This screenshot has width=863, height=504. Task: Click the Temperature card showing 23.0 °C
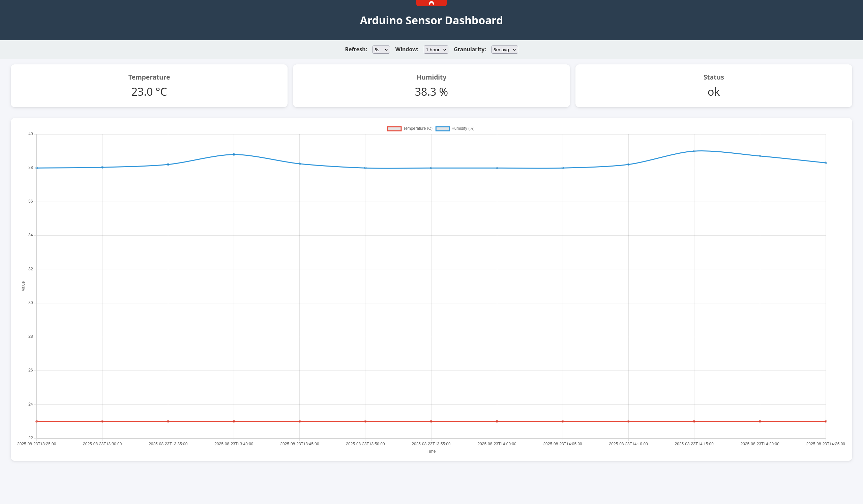[x=149, y=86]
